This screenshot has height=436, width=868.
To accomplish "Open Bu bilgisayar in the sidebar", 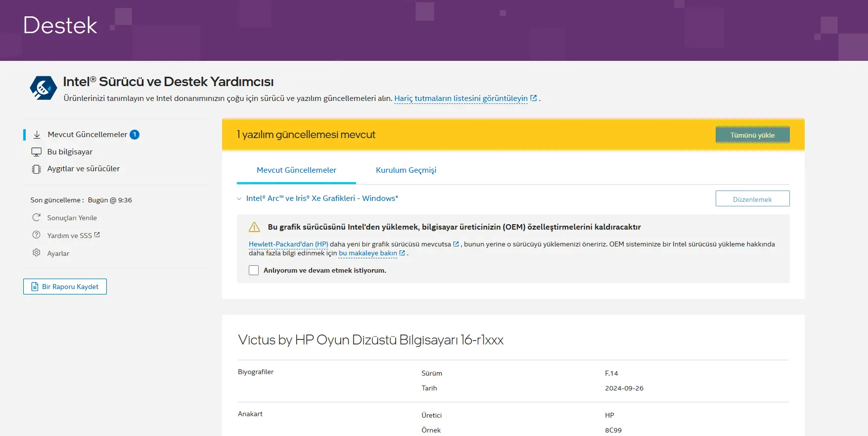I will click(70, 152).
